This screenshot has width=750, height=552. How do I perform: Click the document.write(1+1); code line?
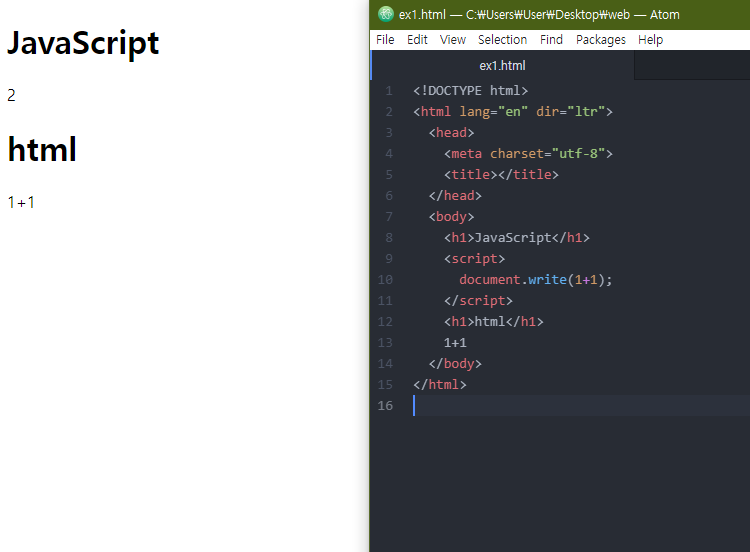[x=536, y=280]
